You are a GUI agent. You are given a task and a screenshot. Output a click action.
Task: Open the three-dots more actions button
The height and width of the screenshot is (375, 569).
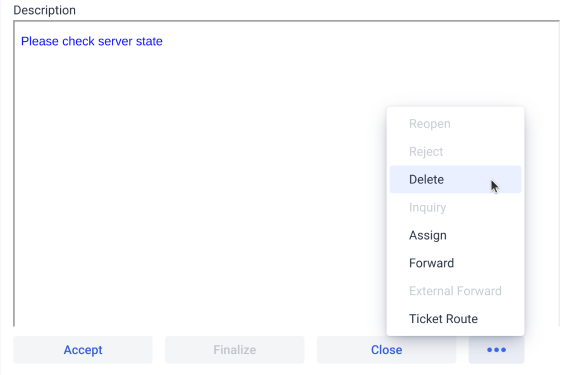496,350
